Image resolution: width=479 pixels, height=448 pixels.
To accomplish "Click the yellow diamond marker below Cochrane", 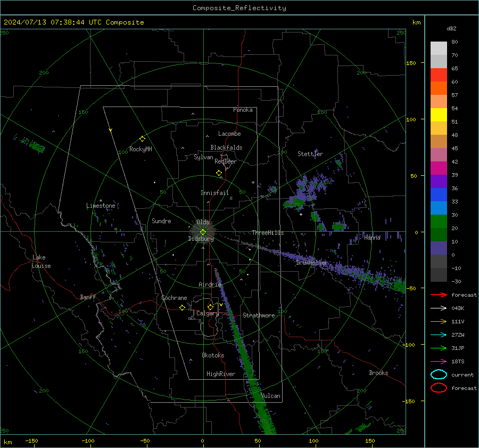I will (182, 307).
